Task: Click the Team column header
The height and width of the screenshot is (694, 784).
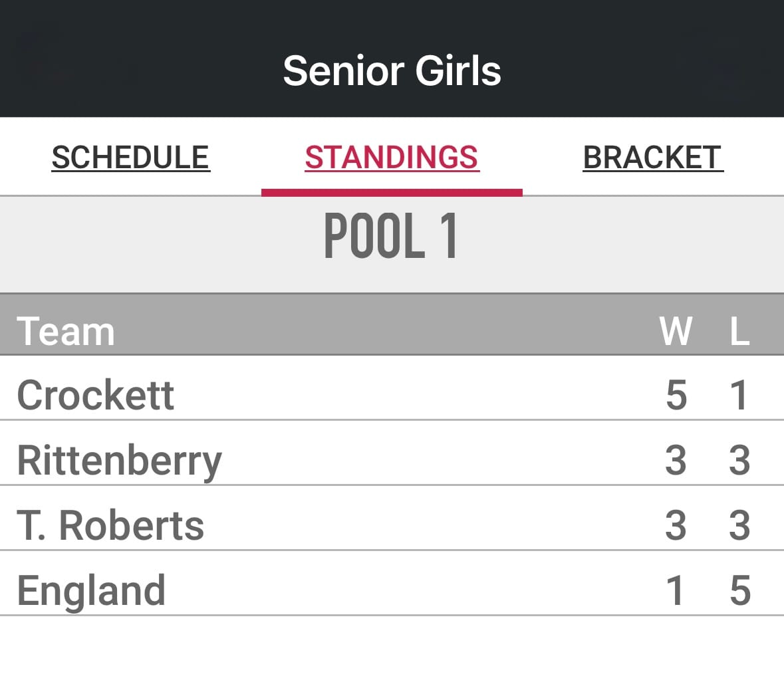Action: pos(66,331)
